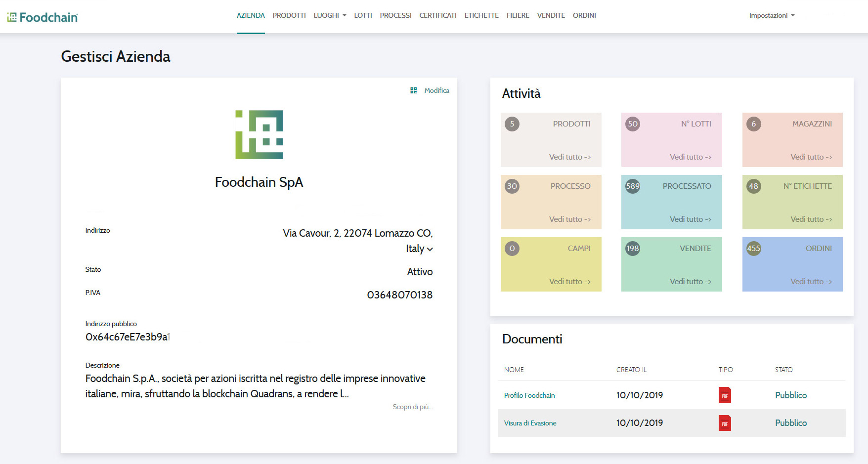Click the Modifica link
Screen dimensions: 868x464
tap(436, 90)
